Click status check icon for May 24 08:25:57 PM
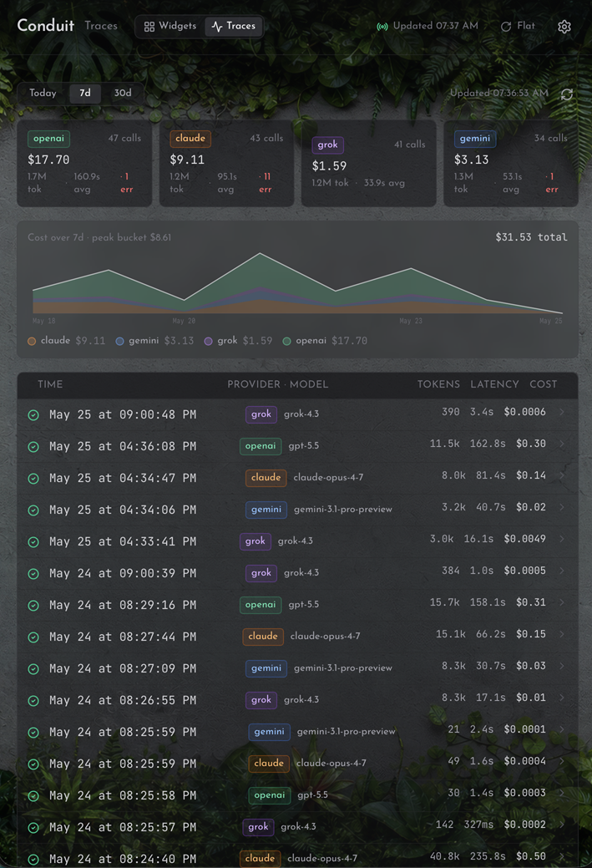The height and width of the screenshot is (868, 592). (33, 828)
